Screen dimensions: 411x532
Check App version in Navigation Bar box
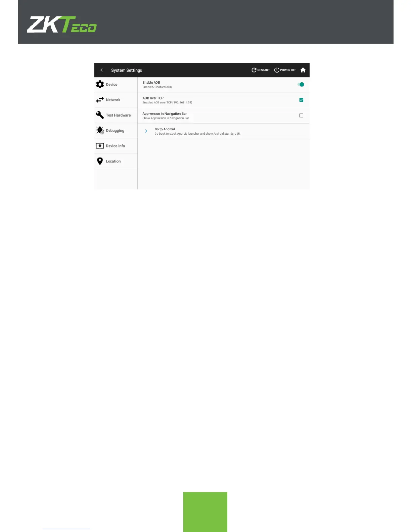(301, 116)
